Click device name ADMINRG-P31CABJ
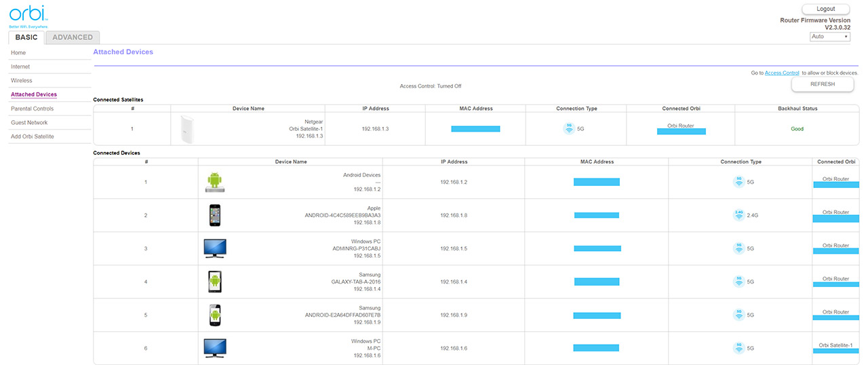 click(357, 248)
